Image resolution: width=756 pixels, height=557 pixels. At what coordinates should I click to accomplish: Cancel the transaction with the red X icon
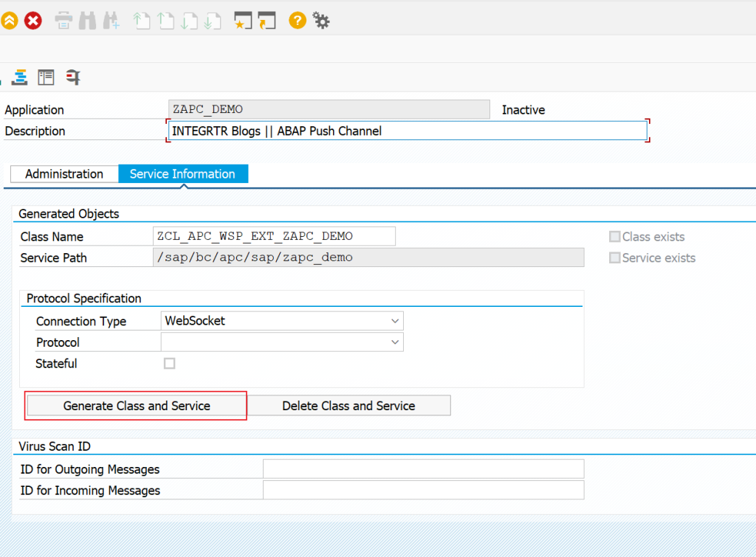pos(32,20)
